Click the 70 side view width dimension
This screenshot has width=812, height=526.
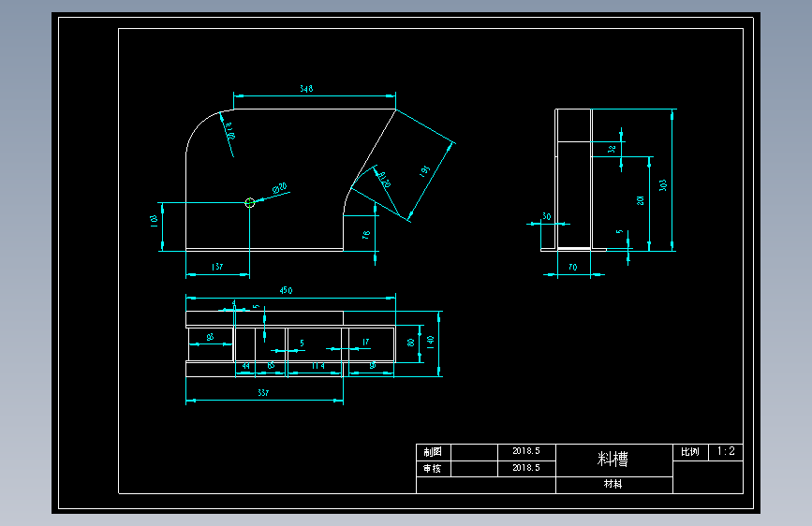coord(573,267)
